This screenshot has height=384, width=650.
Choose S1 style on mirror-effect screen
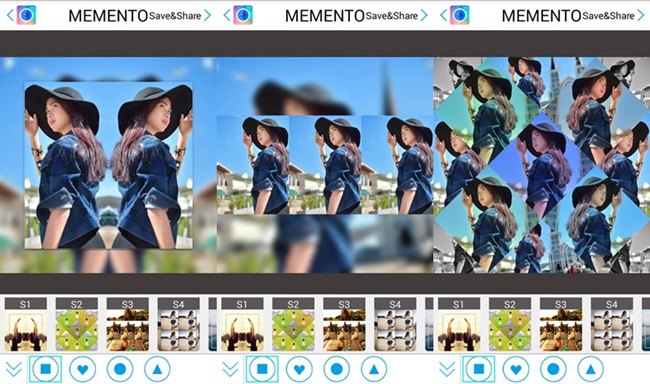pyautogui.click(x=26, y=324)
